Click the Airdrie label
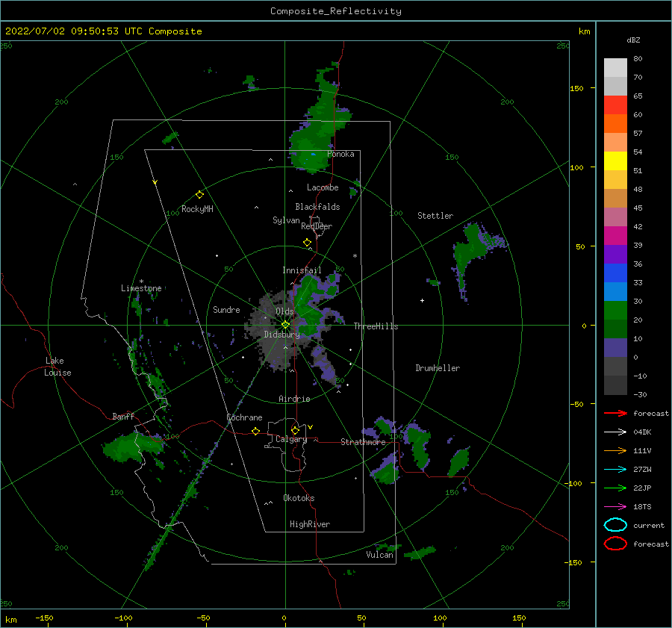The width and height of the screenshot is (672, 628). click(294, 399)
